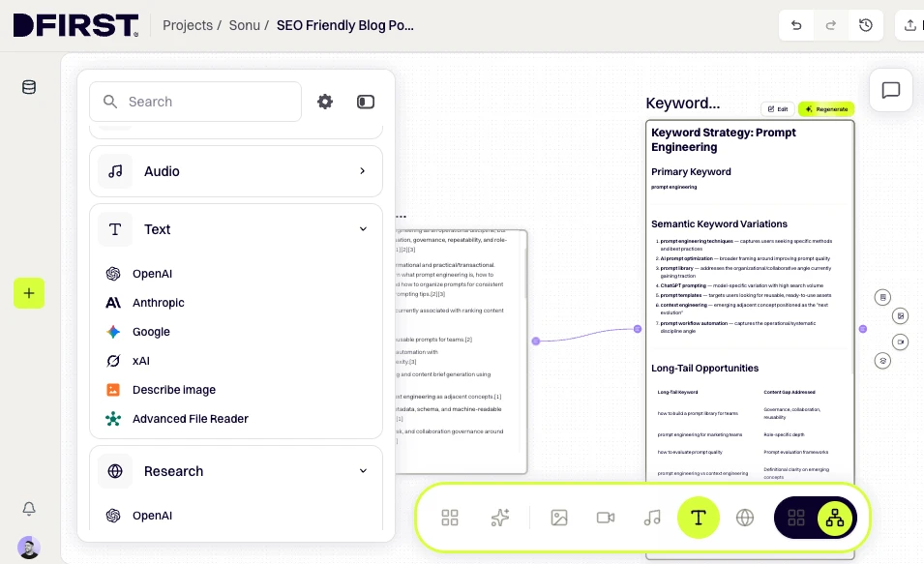
Task: Click Google star icon in Text list
Action: click(113, 332)
